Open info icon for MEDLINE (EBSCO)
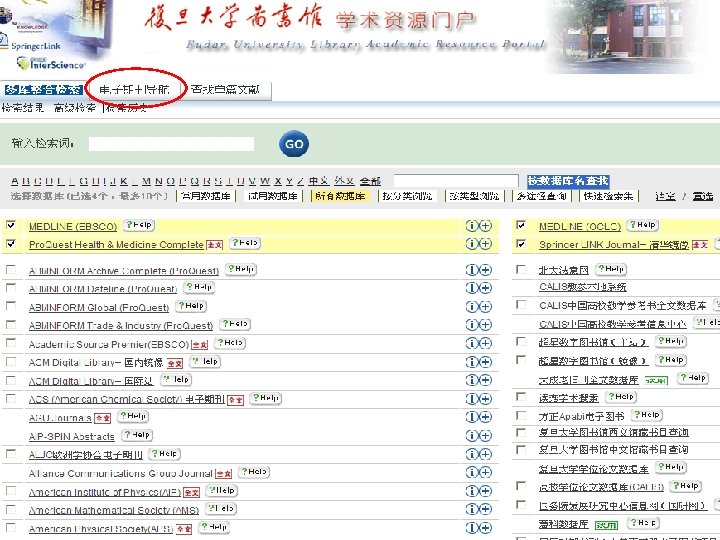The height and width of the screenshot is (540, 720). click(x=472, y=226)
